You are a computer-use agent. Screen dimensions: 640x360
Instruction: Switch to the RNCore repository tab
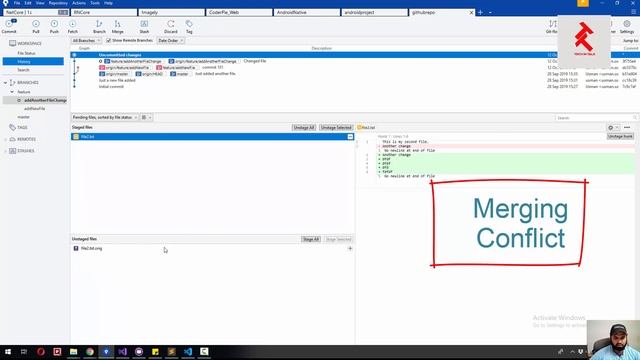point(104,13)
